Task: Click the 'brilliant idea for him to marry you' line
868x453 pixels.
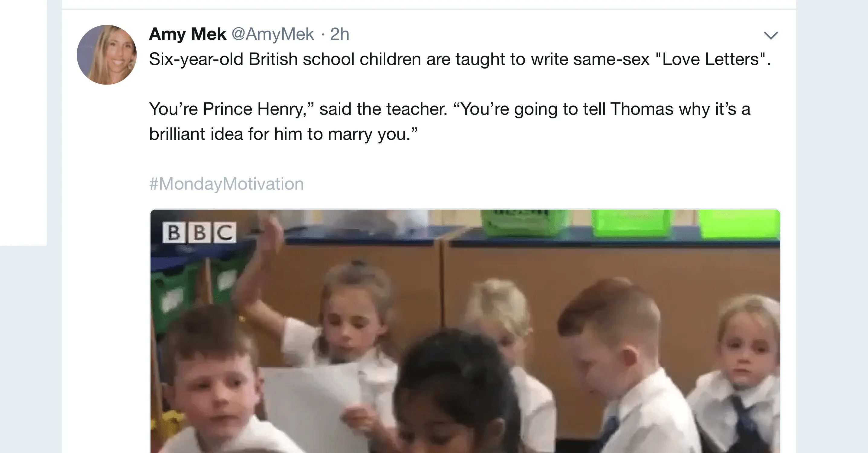Action: pos(283,134)
